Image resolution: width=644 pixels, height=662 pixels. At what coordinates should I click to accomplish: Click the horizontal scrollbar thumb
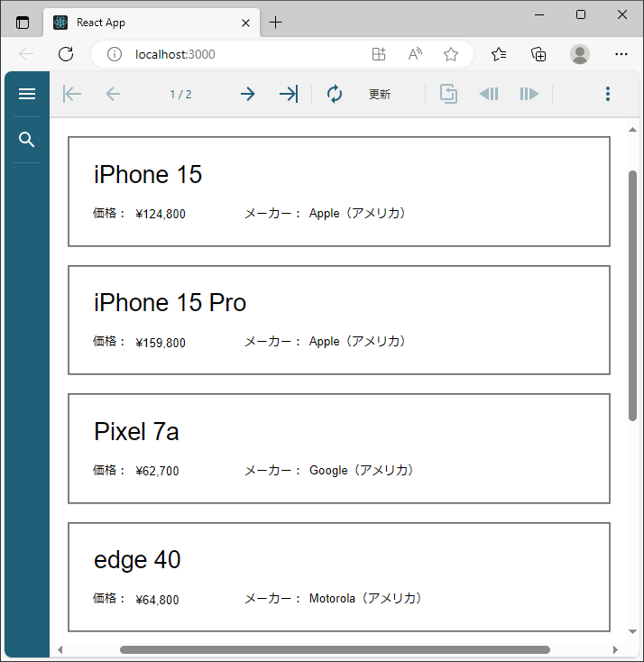click(x=335, y=649)
